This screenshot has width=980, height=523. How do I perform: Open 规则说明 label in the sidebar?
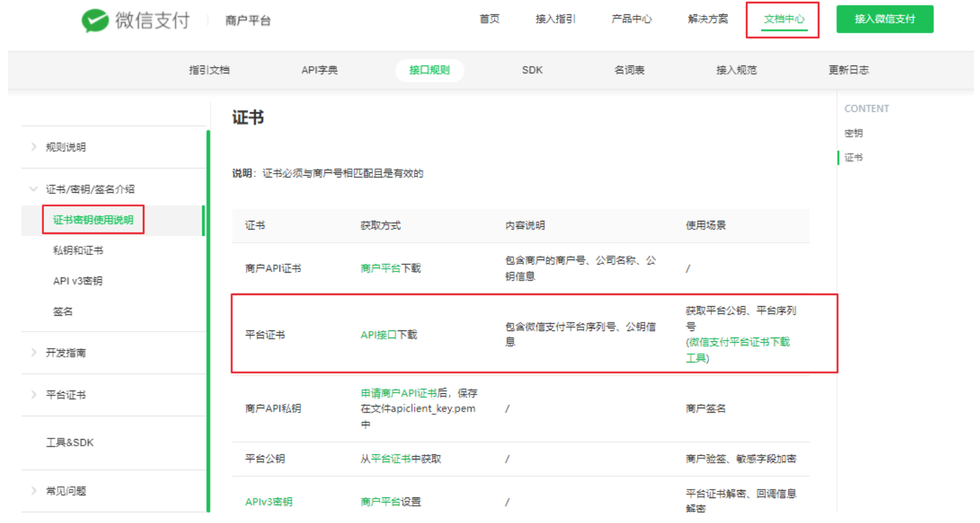click(66, 147)
